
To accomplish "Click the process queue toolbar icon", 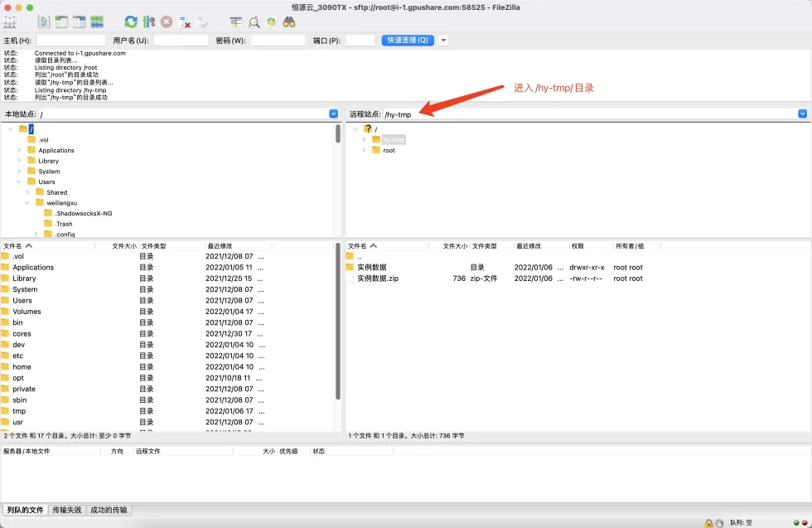I will pos(148,22).
